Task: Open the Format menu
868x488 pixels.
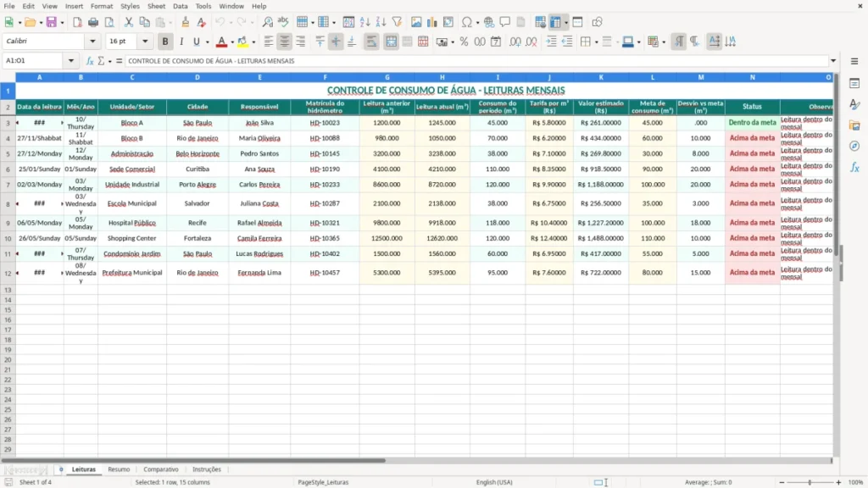Action: tap(102, 6)
